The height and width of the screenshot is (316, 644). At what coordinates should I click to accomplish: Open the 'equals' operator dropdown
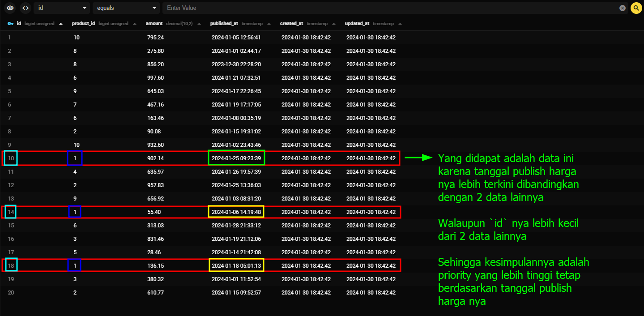click(126, 8)
